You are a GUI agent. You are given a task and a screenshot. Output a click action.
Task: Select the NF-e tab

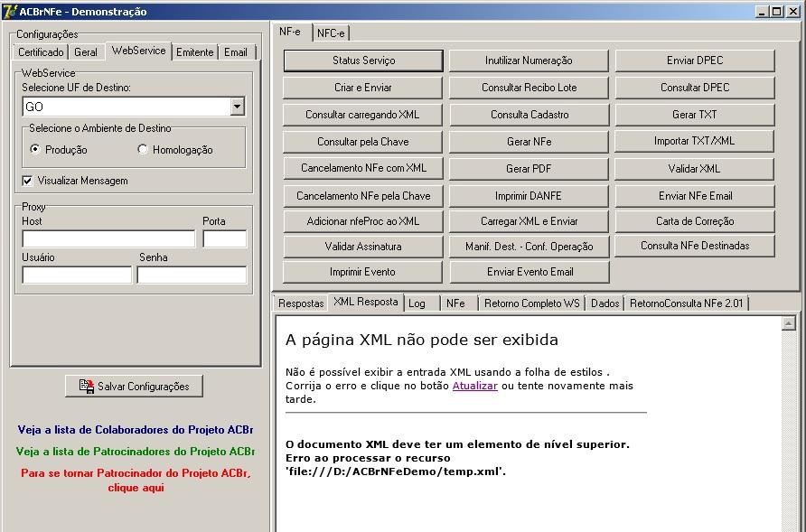(x=290, y=32)
